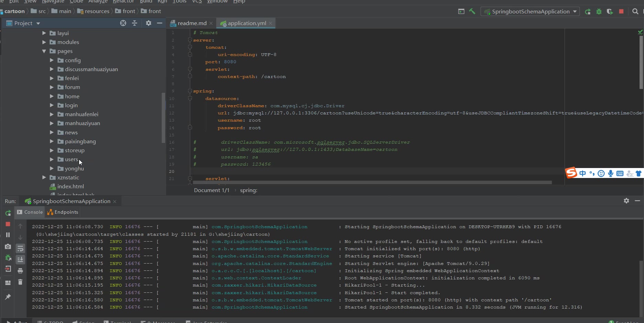
Task: Pin the Run tab with pin icon
Action: [x=8, y=297]
